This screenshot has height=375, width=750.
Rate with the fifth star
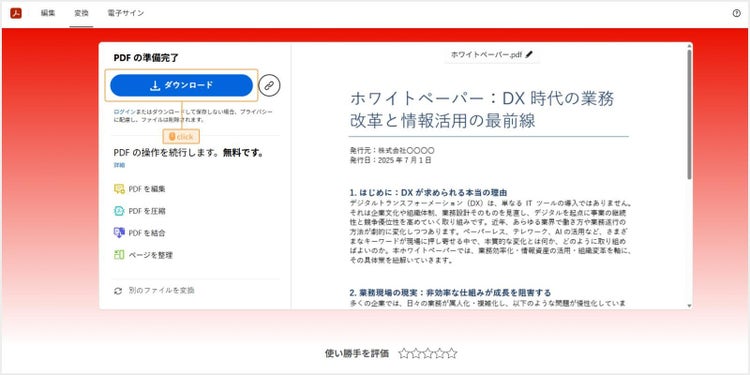tap(452, 353)
